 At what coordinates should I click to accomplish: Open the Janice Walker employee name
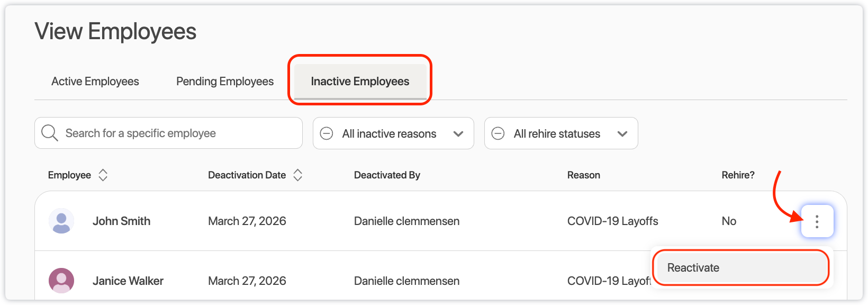point(128,281)
